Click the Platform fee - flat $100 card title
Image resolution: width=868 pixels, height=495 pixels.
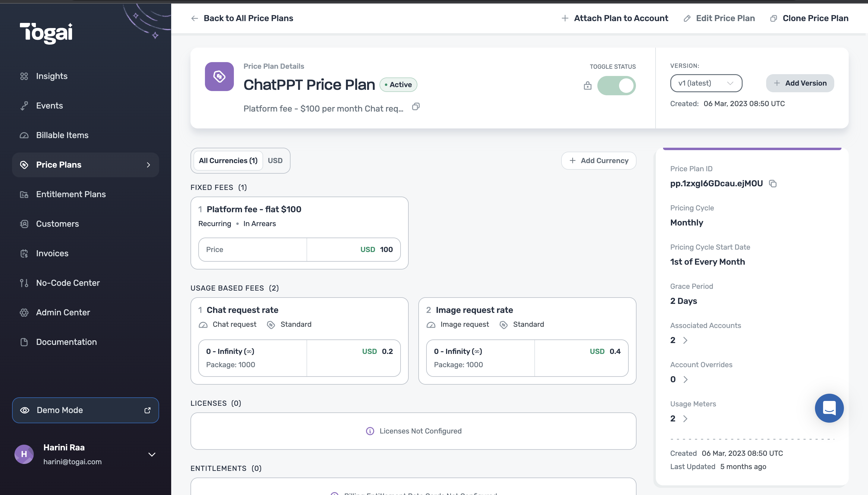254,210
